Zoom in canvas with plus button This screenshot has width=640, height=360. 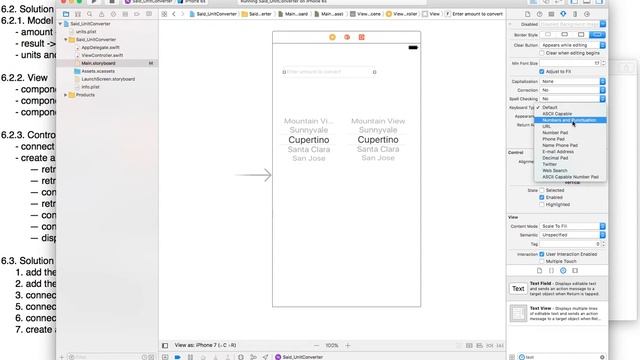coord(348,345)
